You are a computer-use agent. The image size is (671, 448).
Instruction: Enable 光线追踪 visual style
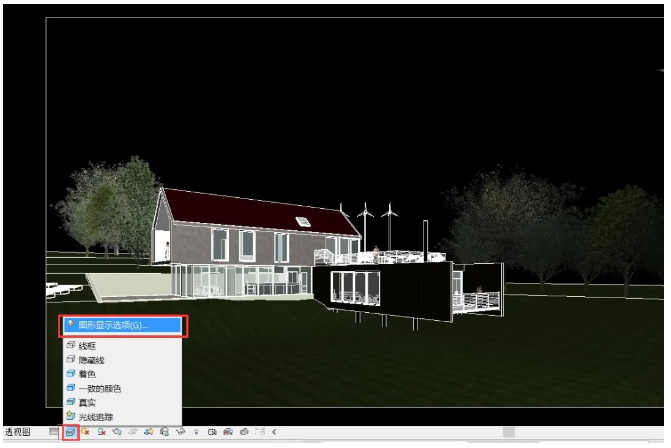pyautogui.click(x=123, y=417)
